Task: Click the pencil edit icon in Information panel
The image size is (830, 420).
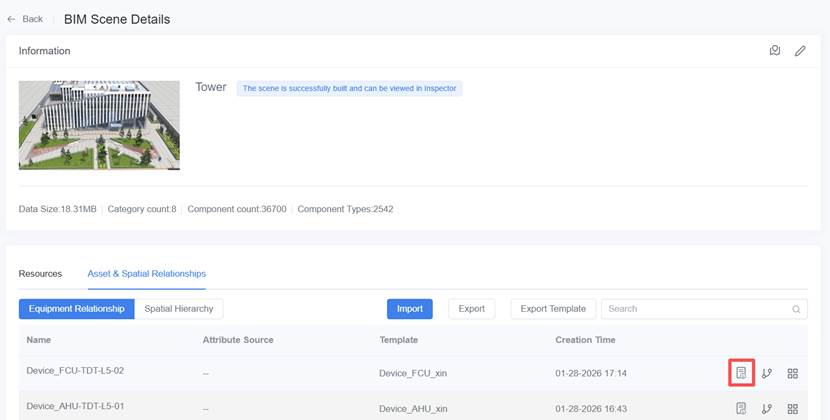Action: [x=800, y=51]
